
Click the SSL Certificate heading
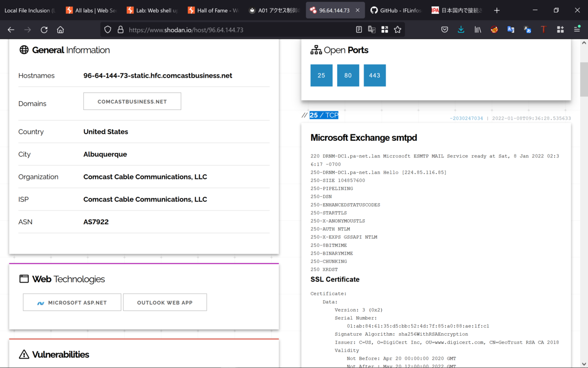[335, 280]
